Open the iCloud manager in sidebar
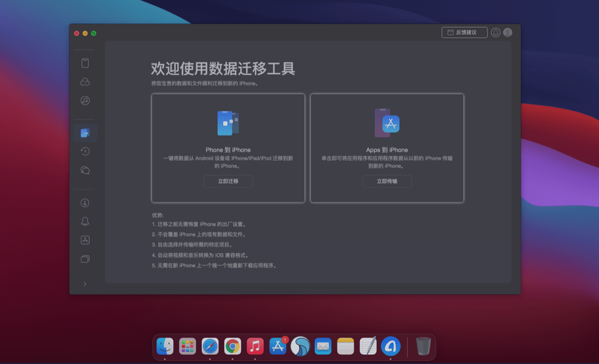Screen dimensions: 599x364 coord(85,82)
